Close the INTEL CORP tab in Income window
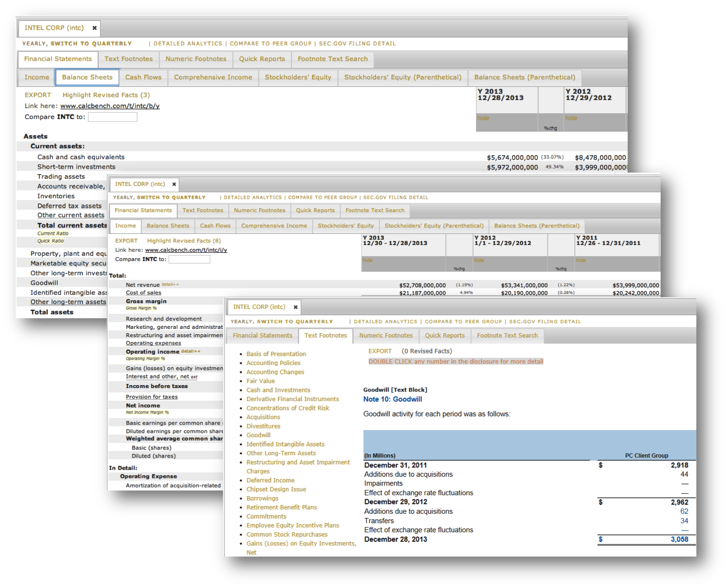This screenshot has width=728, height=588. 174,184
